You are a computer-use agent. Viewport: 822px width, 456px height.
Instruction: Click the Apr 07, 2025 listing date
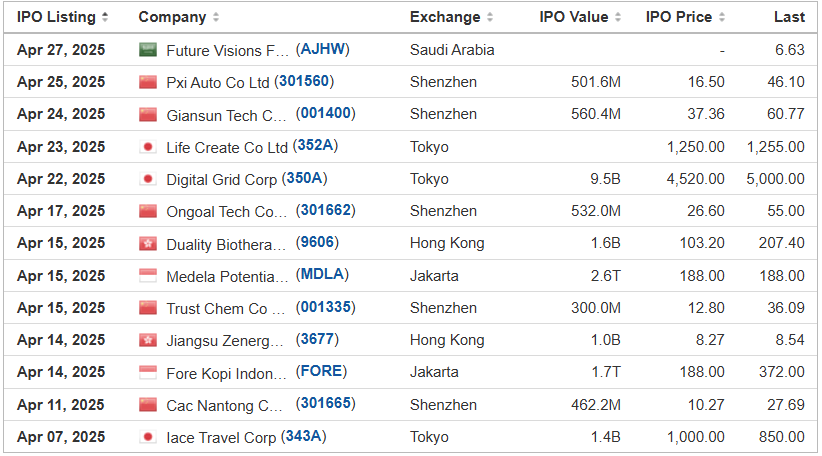coord(61,437)
